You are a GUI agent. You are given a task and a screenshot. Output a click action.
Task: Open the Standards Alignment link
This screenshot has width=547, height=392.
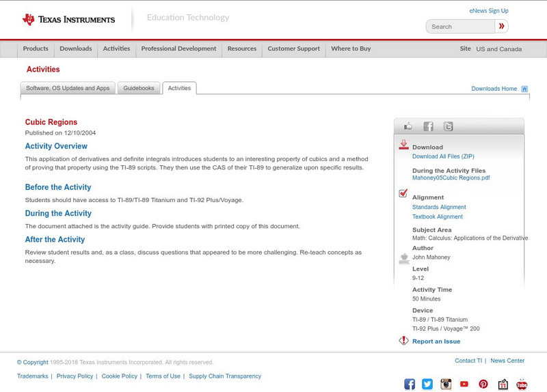tap(439, 207)
